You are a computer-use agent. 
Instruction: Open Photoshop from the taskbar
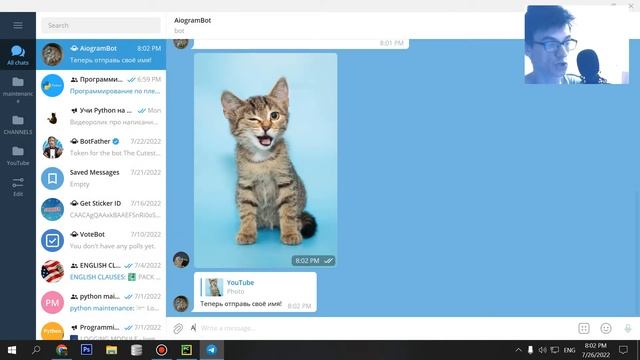click(87, 350)
